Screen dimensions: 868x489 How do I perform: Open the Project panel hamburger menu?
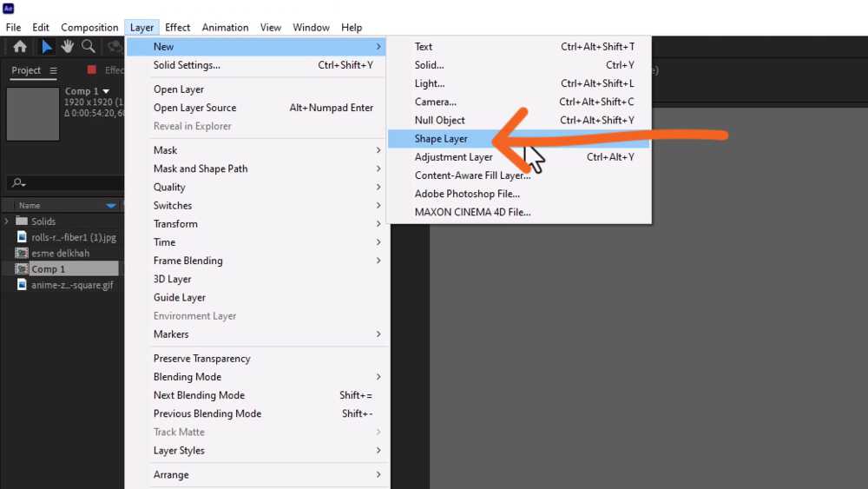point(53,70)
